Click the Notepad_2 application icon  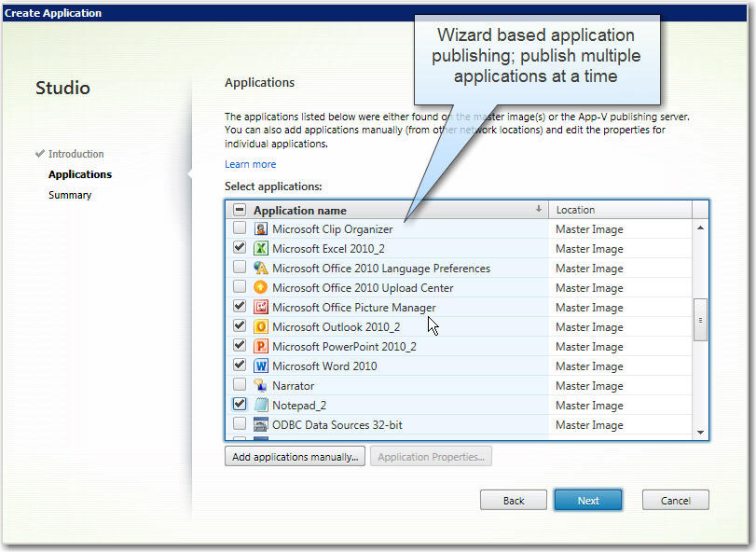tap(261, 405)
